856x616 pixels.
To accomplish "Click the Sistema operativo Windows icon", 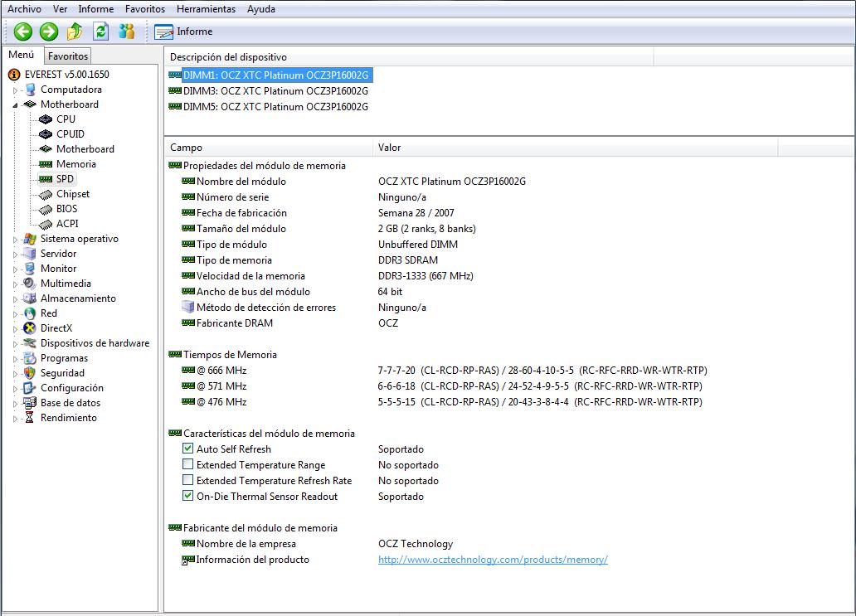I will [x=30, y=239].
